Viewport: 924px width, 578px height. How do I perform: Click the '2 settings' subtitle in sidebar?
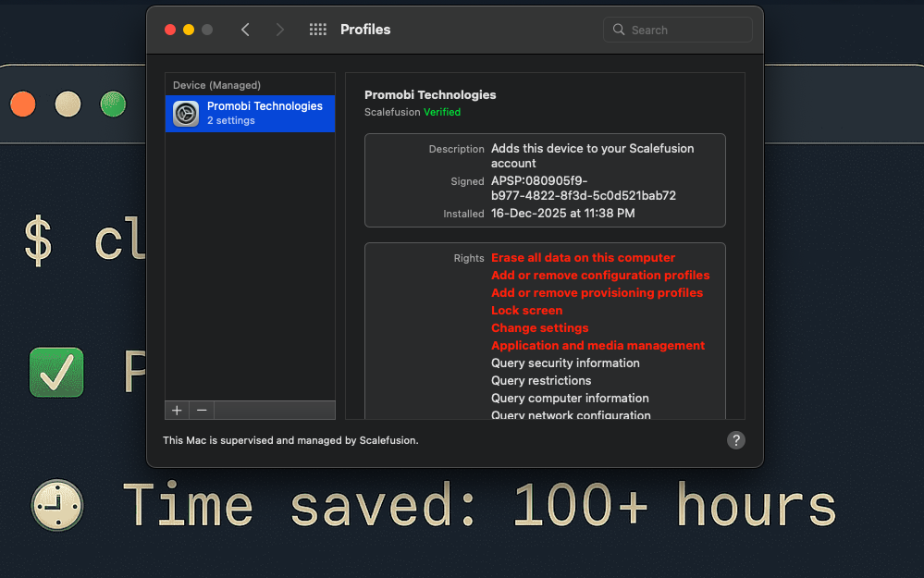coord(231,120)
